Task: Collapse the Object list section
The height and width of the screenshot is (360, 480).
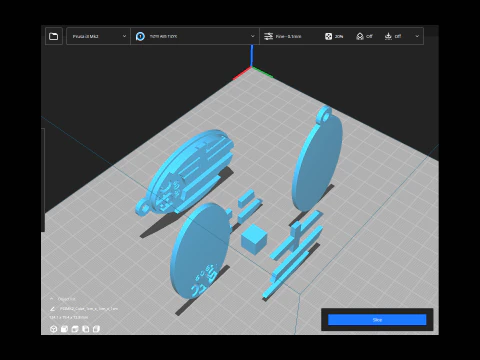Action: pyautogui.click(x=52, y=299)
